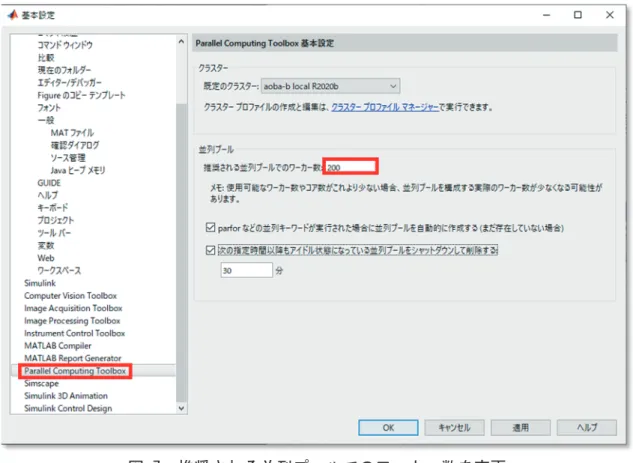This screenshot has width=633, height=463.
Task: Select Computer Vision Toolbox item
Action: click(70, 295)
